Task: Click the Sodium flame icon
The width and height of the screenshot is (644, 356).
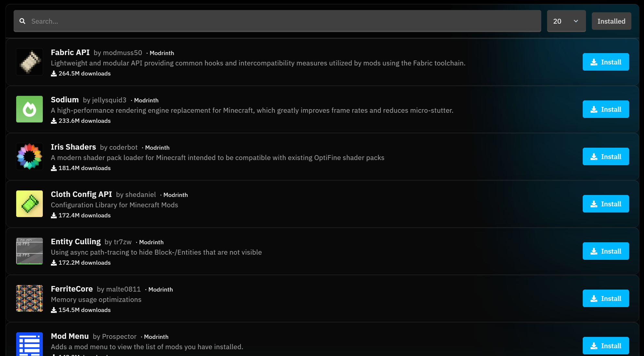Action: (29, 109)
